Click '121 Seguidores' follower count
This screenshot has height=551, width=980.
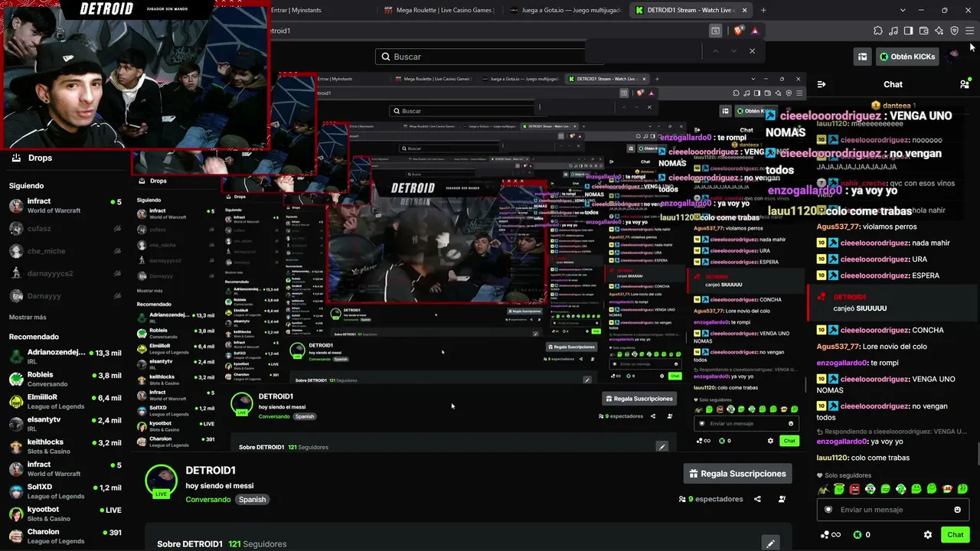click(x=257, y=544)
